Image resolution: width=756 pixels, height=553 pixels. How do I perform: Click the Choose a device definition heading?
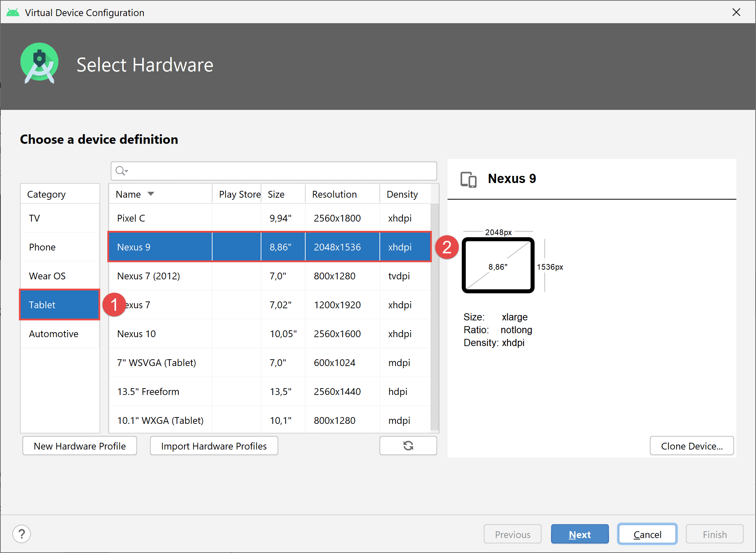[99, 139]
